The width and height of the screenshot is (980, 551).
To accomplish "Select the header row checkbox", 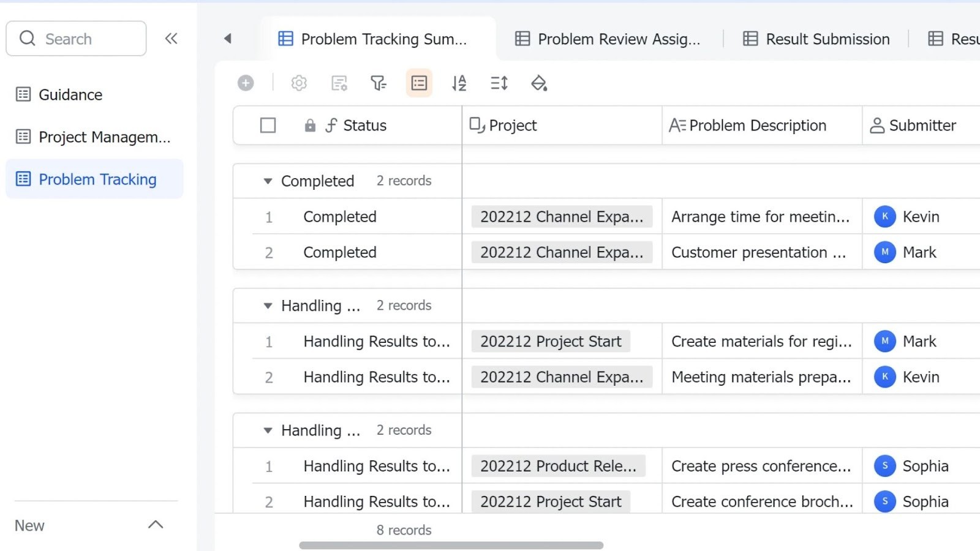I will coord(268,125).
